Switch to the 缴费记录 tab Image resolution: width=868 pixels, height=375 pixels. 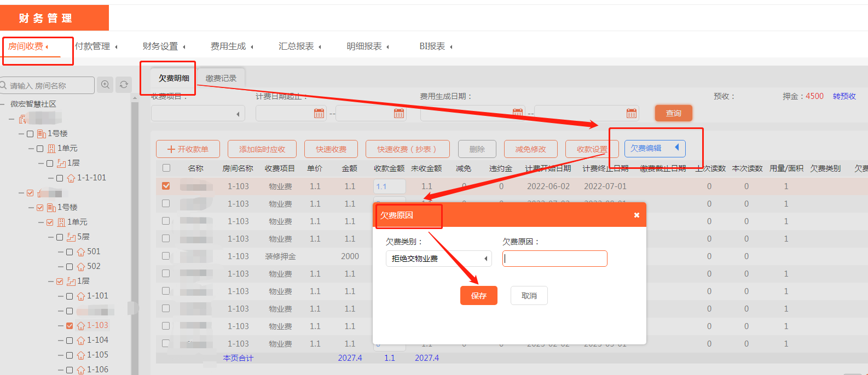pos(221,78)
